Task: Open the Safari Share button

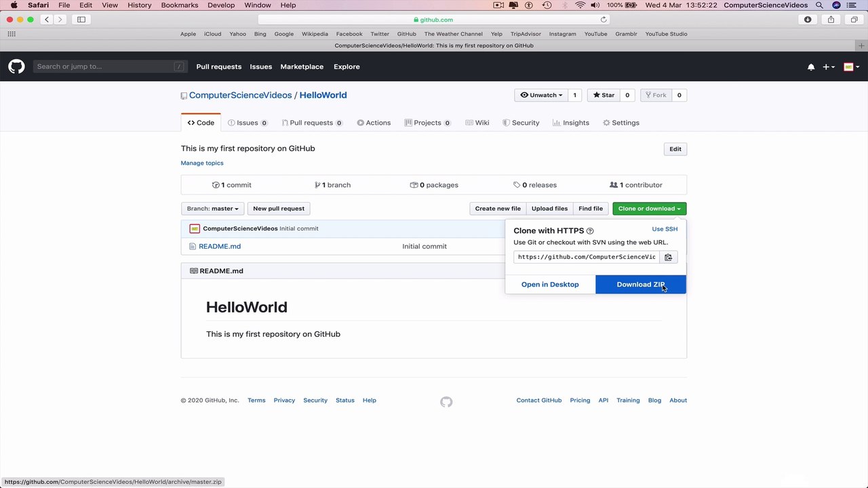Action: 831,20
